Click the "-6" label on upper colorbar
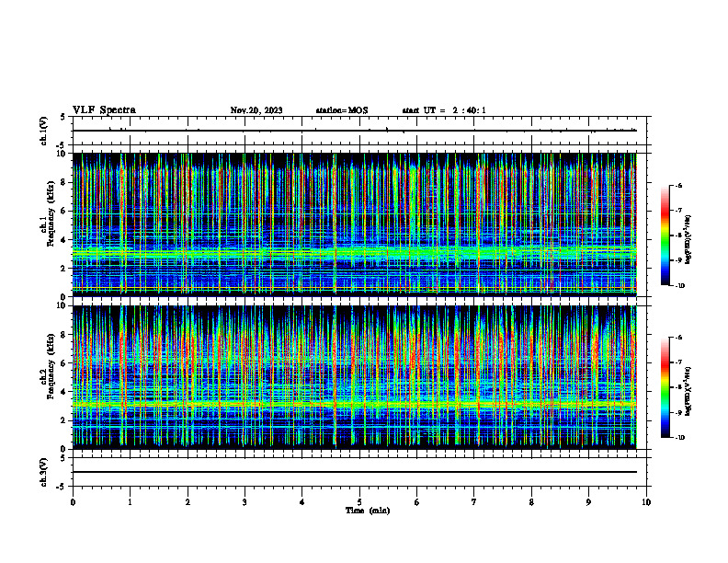This screenshot has height=563, width=728. pos(678,185)
